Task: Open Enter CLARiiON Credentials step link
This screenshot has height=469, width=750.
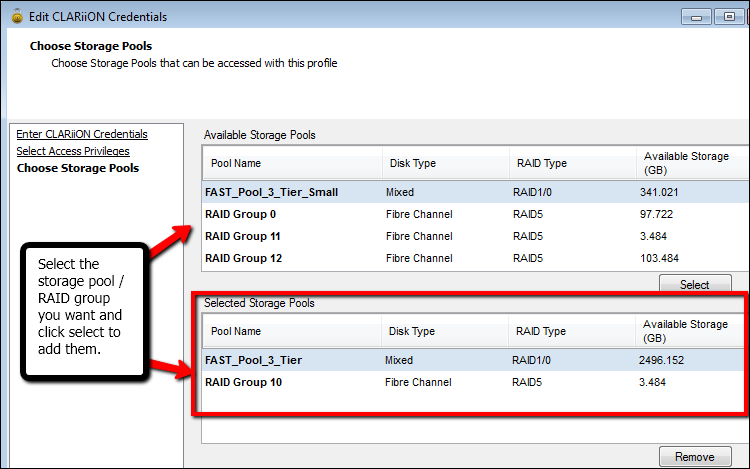Action: [x=82, y=134]
